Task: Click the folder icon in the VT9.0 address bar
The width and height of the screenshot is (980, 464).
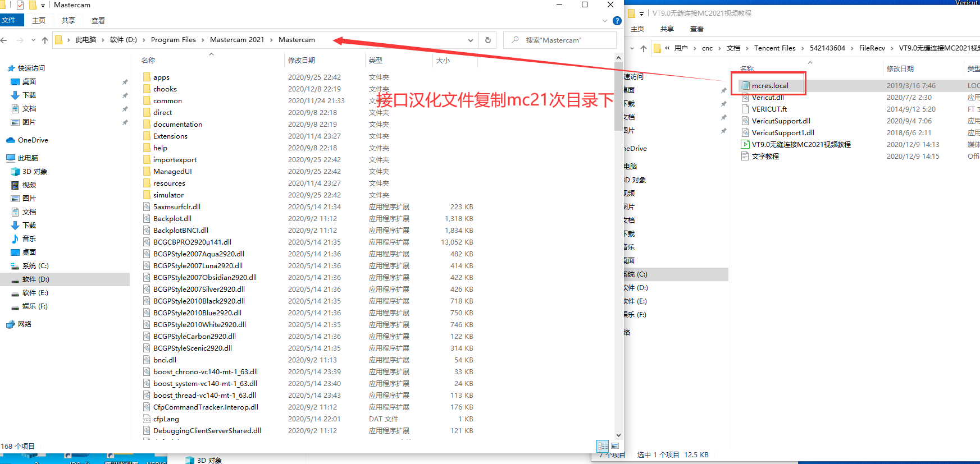Action: pos(657,48)
